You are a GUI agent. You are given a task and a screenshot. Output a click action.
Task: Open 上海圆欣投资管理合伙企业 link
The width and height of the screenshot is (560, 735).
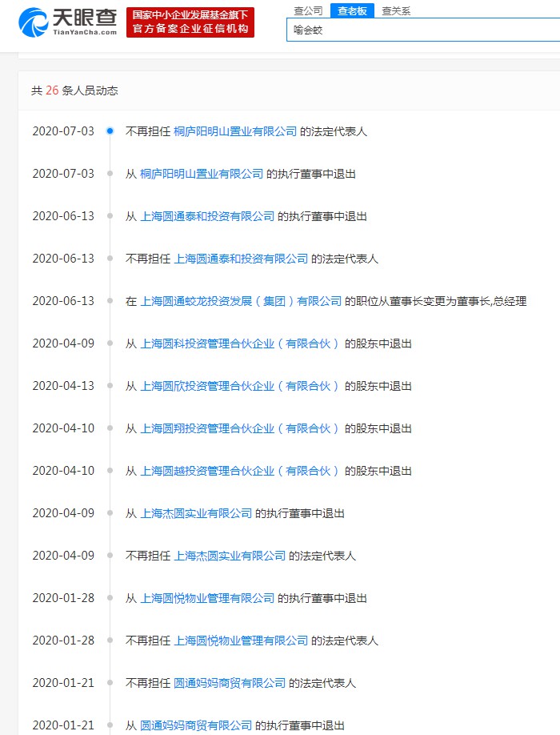(239, 386)
